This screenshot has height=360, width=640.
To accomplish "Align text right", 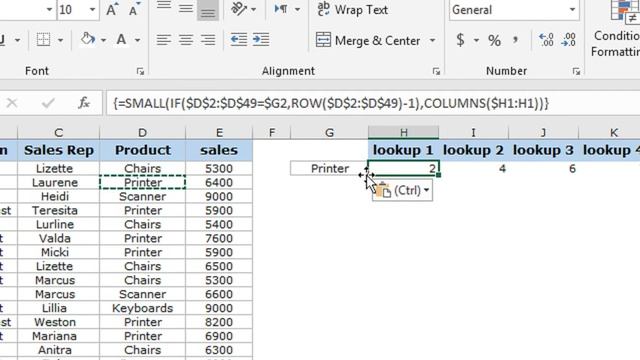I will point(208,40).
